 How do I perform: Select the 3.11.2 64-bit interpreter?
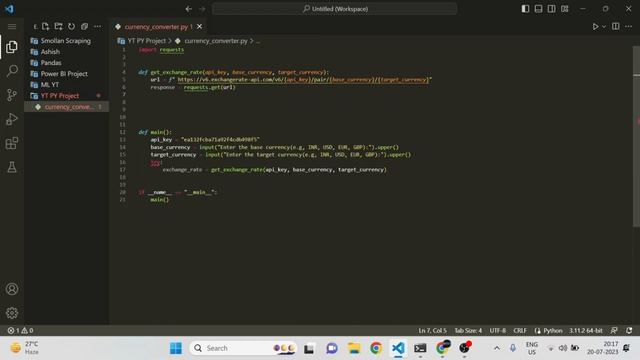(586, 330)
